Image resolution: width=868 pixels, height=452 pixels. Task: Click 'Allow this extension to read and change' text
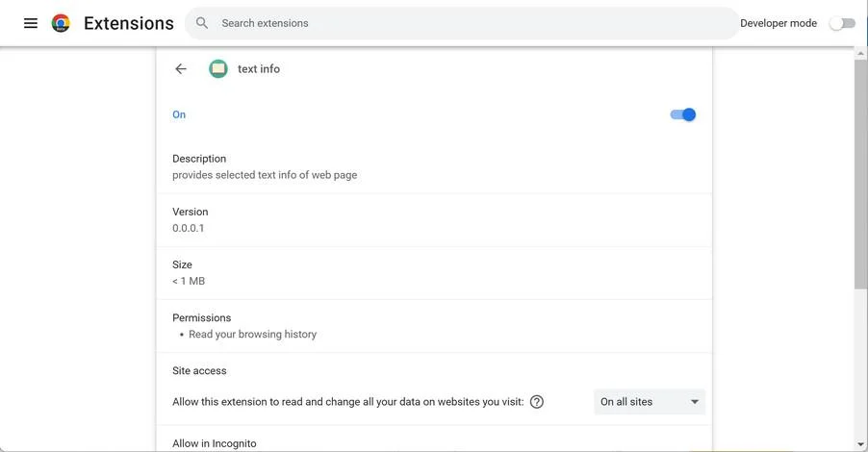[x=347, y=402]
